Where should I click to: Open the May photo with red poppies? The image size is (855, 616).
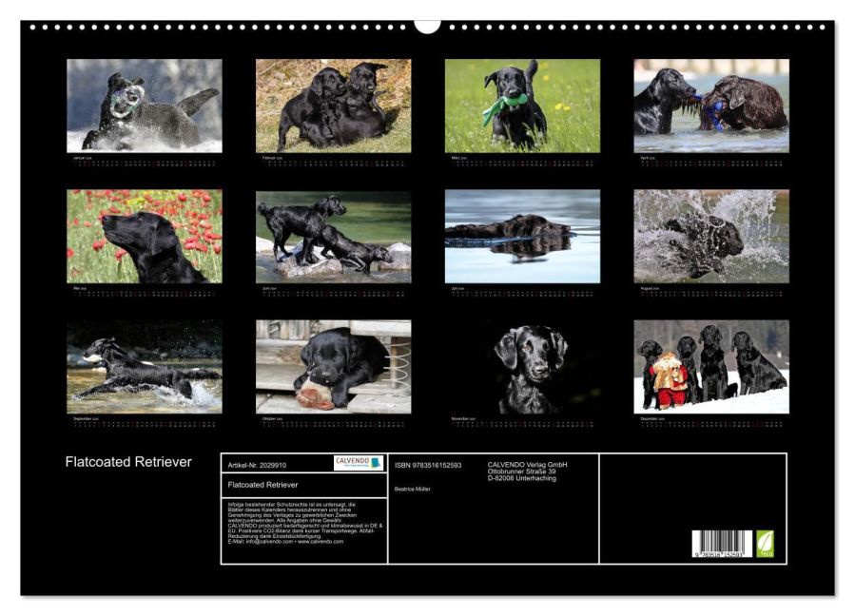pos(145,236)
